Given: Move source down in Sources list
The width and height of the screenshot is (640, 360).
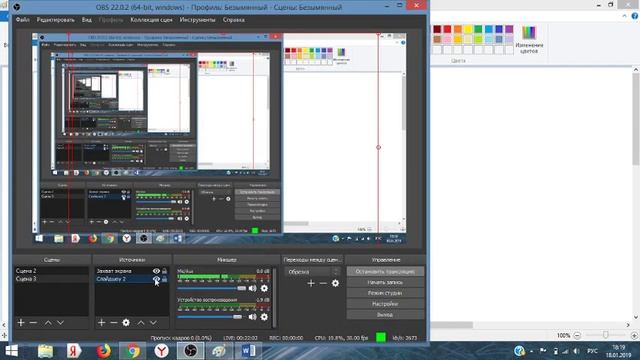Looking at the screenshot, I should coord(153,322).
